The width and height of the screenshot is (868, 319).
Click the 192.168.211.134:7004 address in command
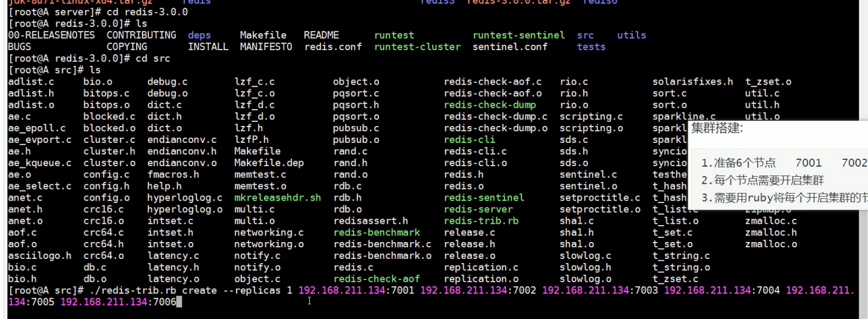[722, 290]
